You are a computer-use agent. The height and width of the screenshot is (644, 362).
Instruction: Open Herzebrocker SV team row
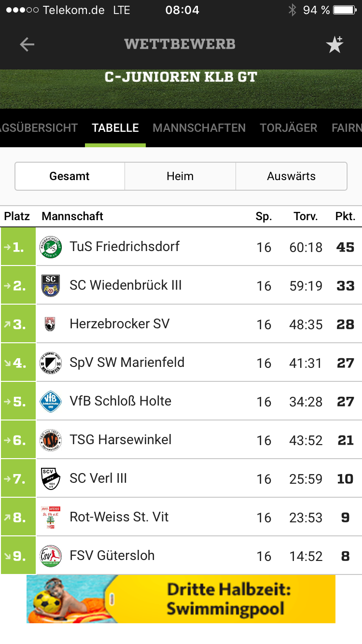(x=120, y=324)
